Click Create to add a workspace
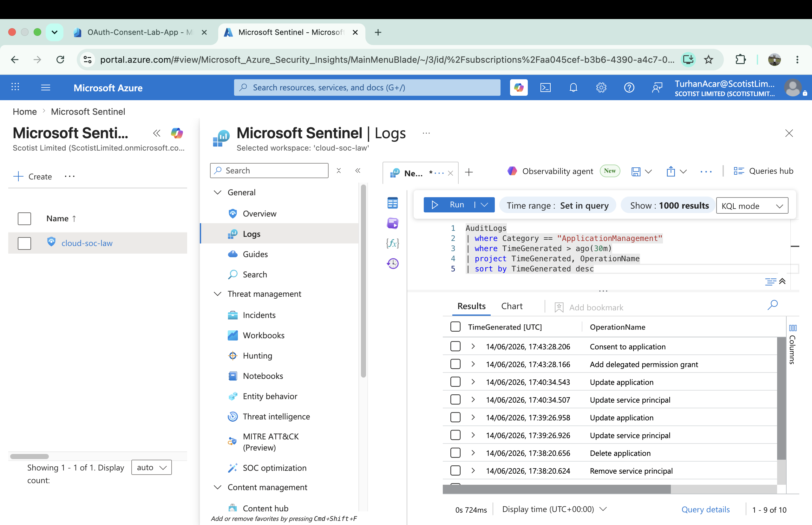 point(33,176)
